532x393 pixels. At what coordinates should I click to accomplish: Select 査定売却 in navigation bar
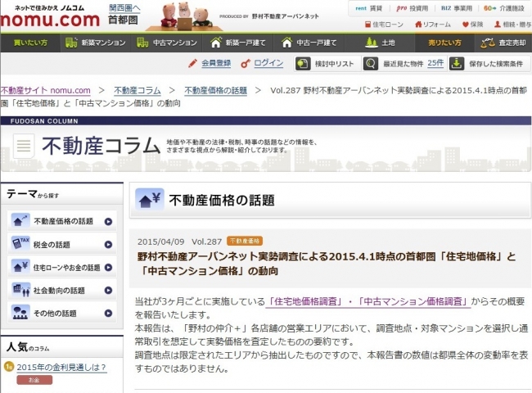click(503, 43)
